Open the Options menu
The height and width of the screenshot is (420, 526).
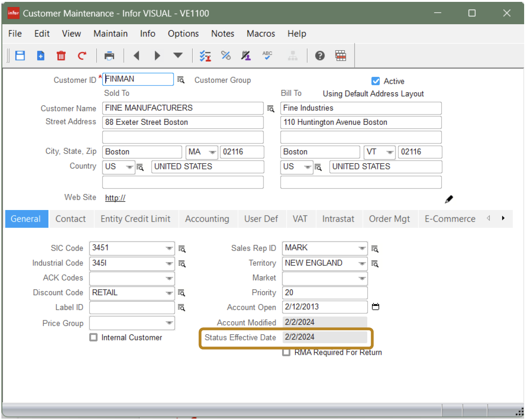point(183,34)
